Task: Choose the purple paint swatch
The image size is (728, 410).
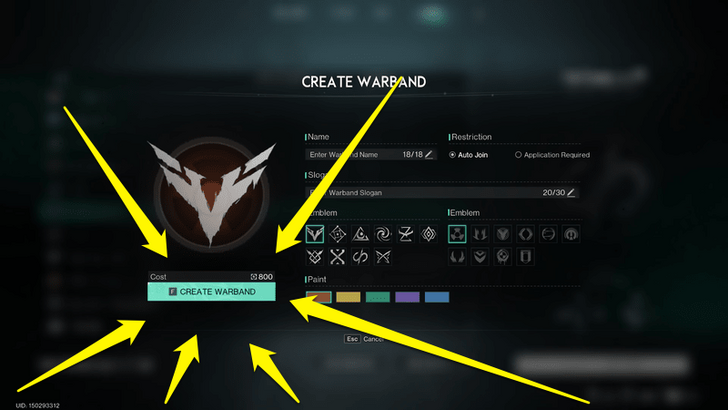Action: coord(407,297)
